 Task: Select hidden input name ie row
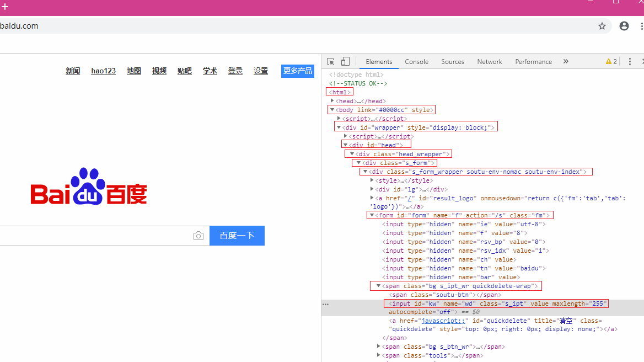click(464, 225)
